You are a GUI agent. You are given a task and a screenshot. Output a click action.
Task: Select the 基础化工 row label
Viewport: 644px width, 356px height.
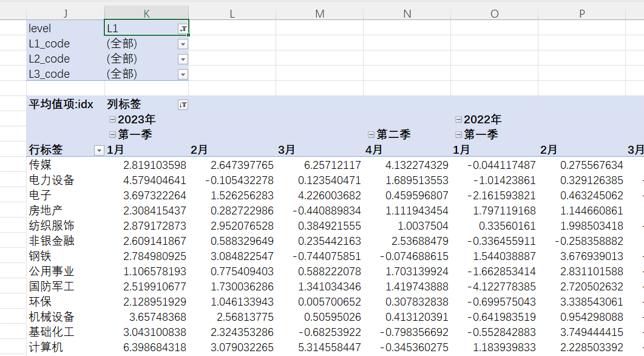coord(66,332)
